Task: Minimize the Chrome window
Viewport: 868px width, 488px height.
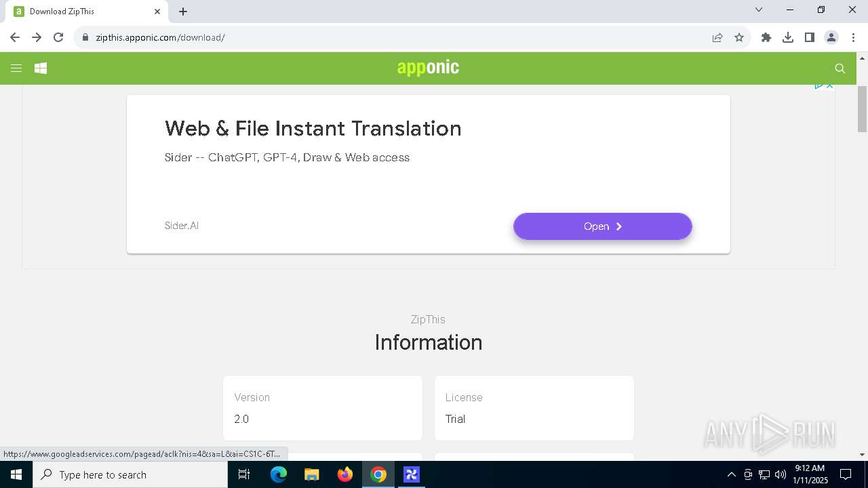Action: point(790,9)
